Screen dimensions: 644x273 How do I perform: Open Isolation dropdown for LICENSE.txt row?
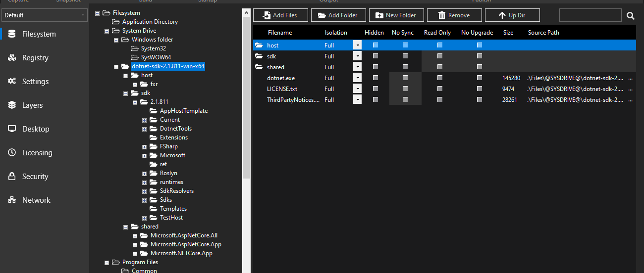pyautogui.click(x=358, y=89)
